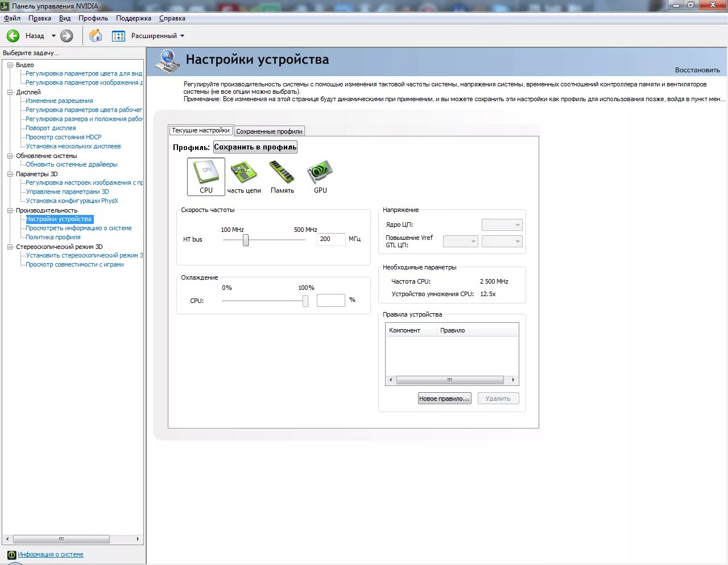Select Установка конфигурации PhysX item

(x=72, y=201)
